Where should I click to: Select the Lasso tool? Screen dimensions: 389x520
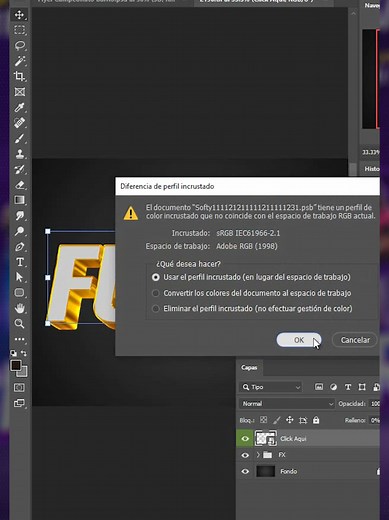pyautogui.click(x=19, y=46)
